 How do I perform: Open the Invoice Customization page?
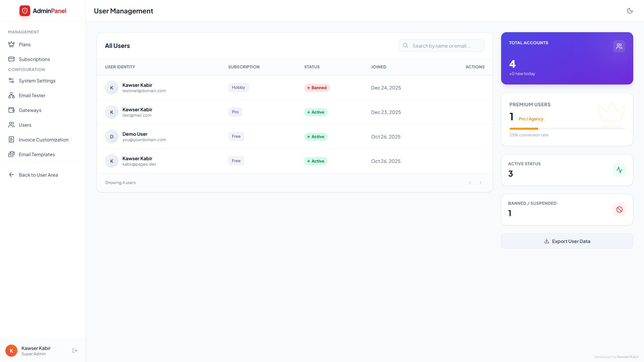coord(43,140)
